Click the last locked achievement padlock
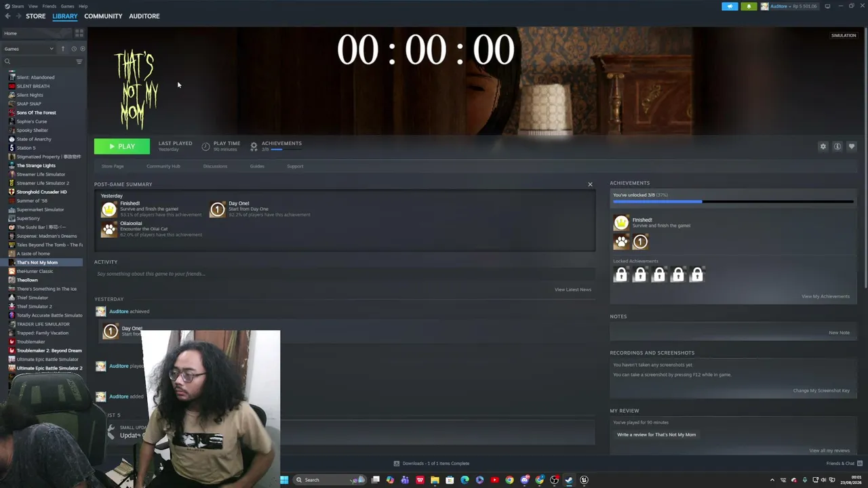The image size is (868, 488). pyautogui.click(x=696, y=274)
